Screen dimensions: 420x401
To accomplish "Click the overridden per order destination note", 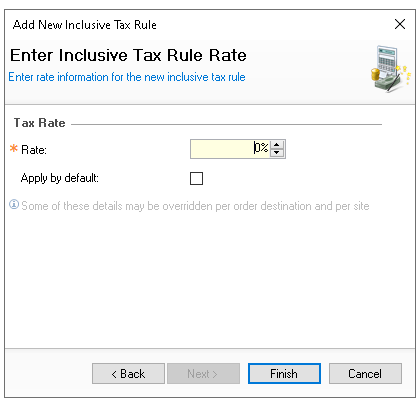I will pos(195,206).
